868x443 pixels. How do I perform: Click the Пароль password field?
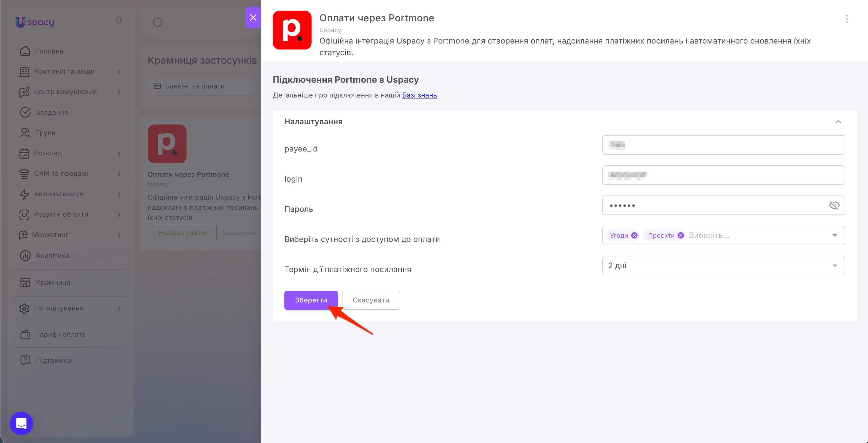723,205
